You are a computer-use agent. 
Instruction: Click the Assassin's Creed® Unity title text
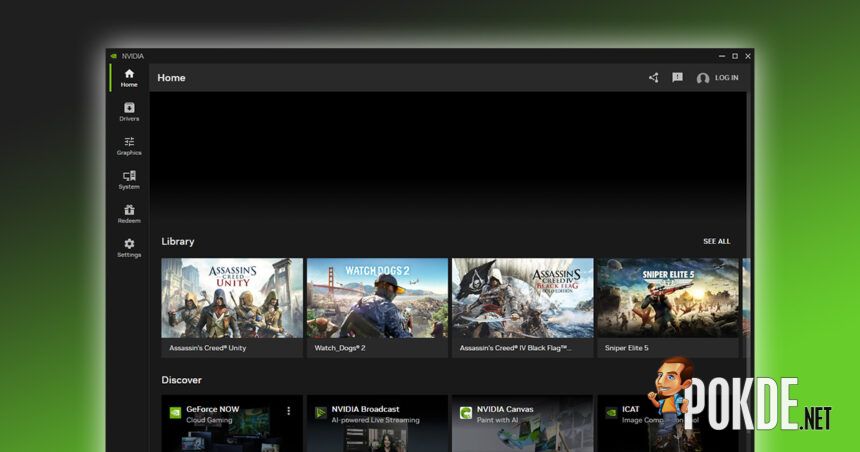[x=207, y=348]
